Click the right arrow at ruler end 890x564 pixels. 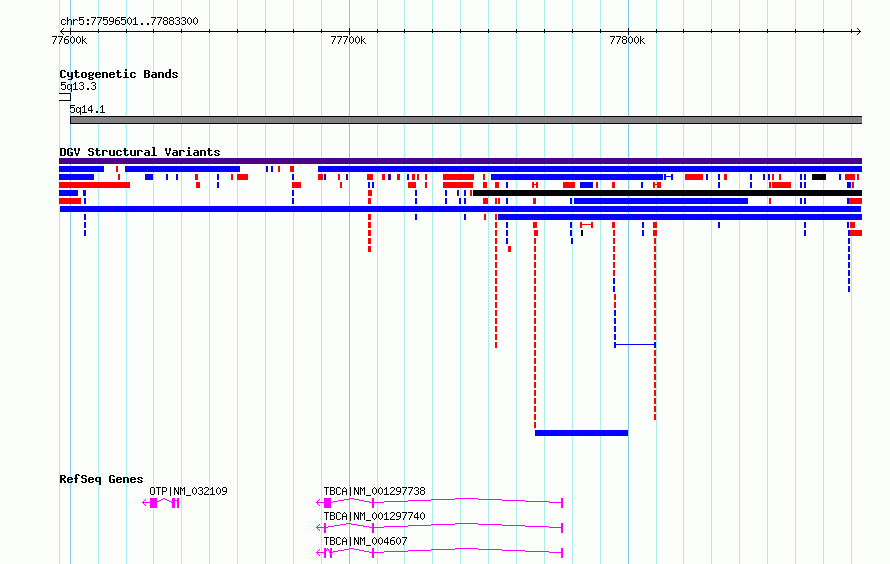(858, 31)
